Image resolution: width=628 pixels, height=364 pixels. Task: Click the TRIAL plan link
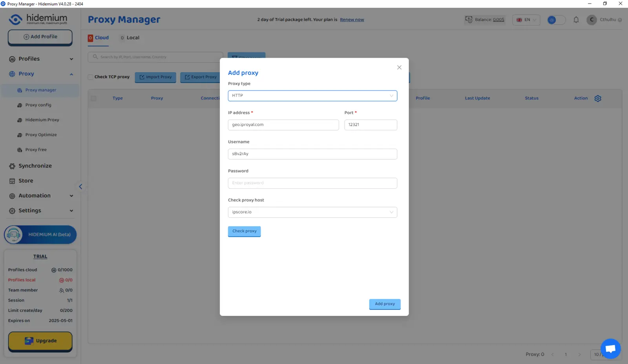40,257
